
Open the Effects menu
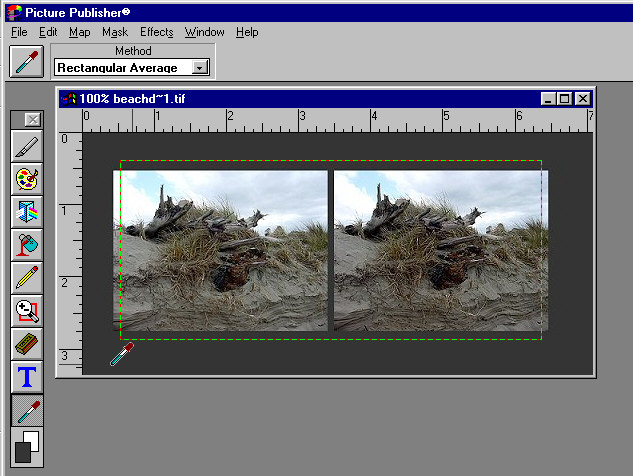coord(156,32)
